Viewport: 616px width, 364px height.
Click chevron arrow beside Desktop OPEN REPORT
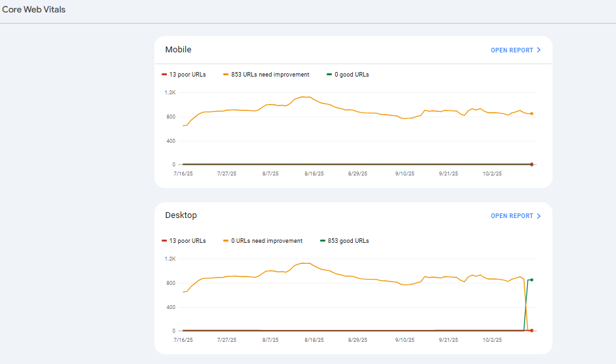tap(539, 216)
